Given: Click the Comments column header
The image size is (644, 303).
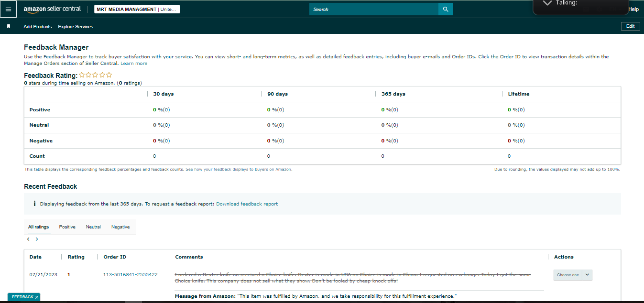Looking at the screenshot, I should click(189, 257).
